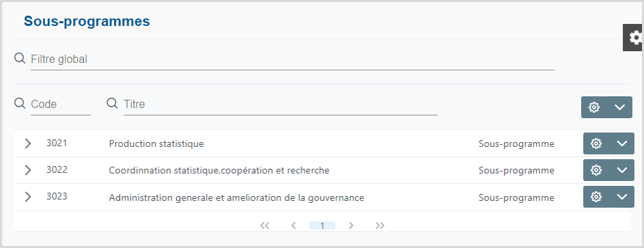644x248 pixels.
Task: Expand row 3021 Production statistique
Action: [27, 143]
